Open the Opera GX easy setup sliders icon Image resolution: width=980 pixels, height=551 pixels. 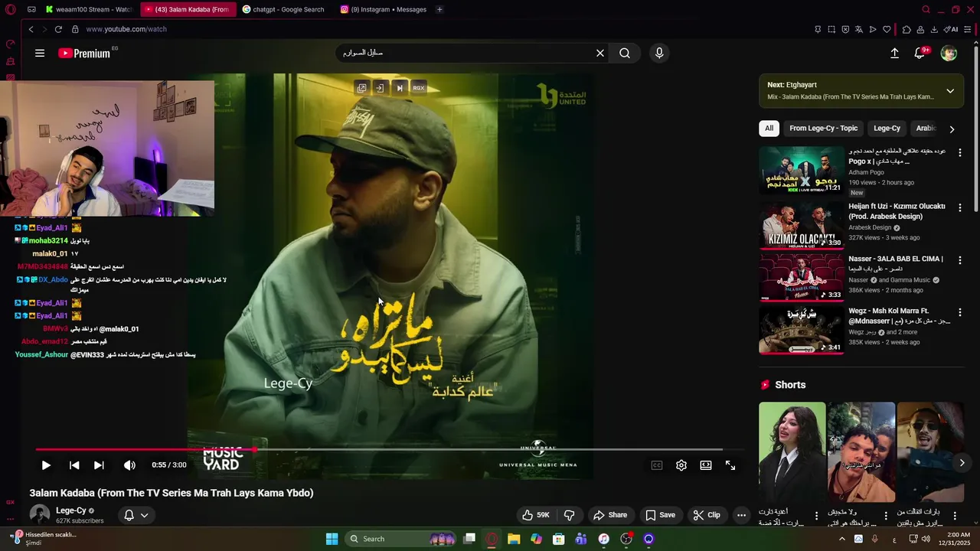968,29
